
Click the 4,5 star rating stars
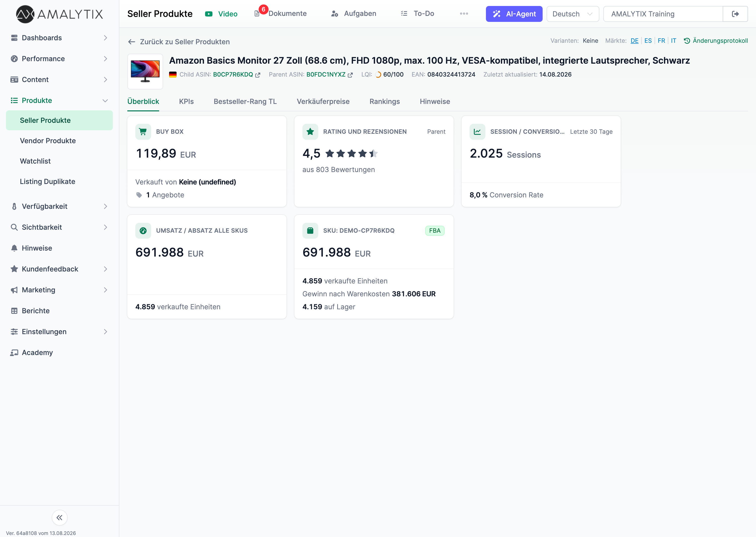click(352, 153)
